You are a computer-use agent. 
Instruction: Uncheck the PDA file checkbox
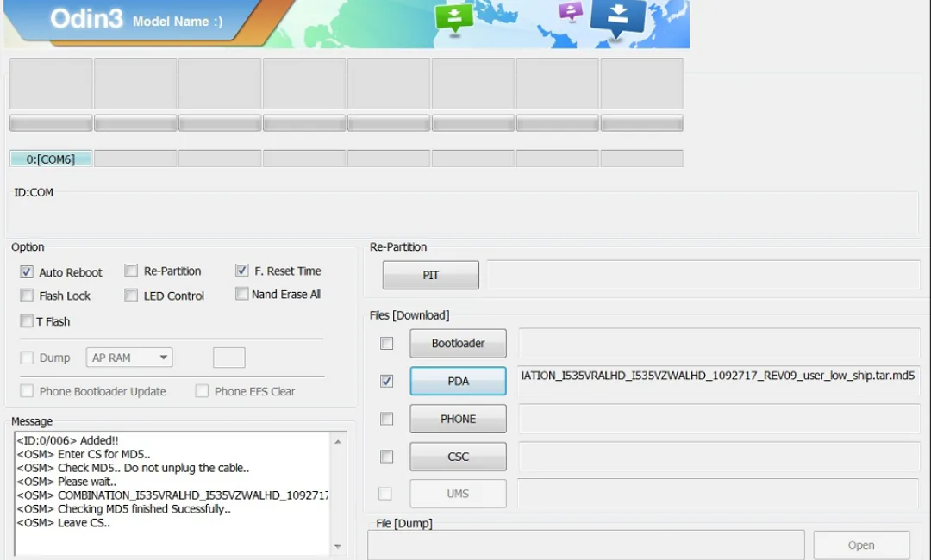tap(386, 381)
